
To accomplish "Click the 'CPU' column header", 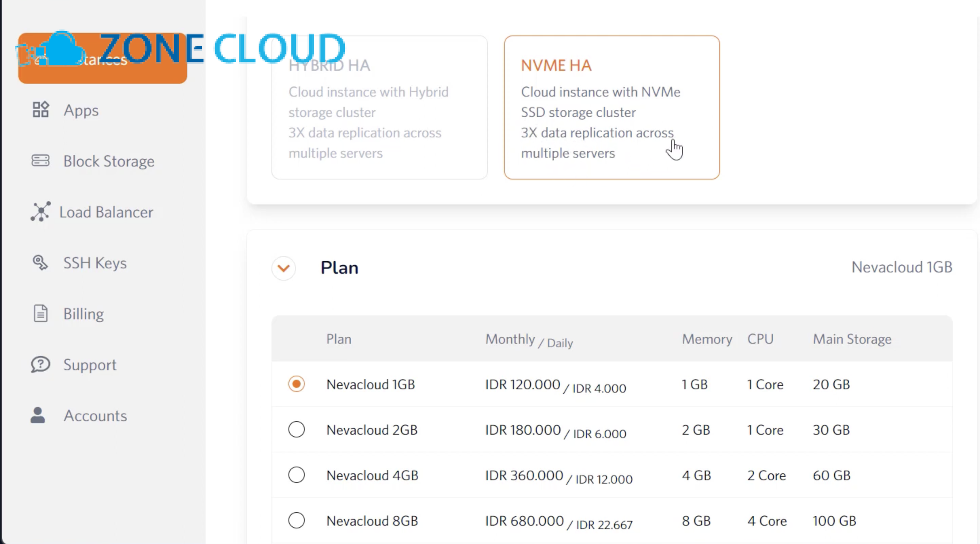I will pos(761,339).
